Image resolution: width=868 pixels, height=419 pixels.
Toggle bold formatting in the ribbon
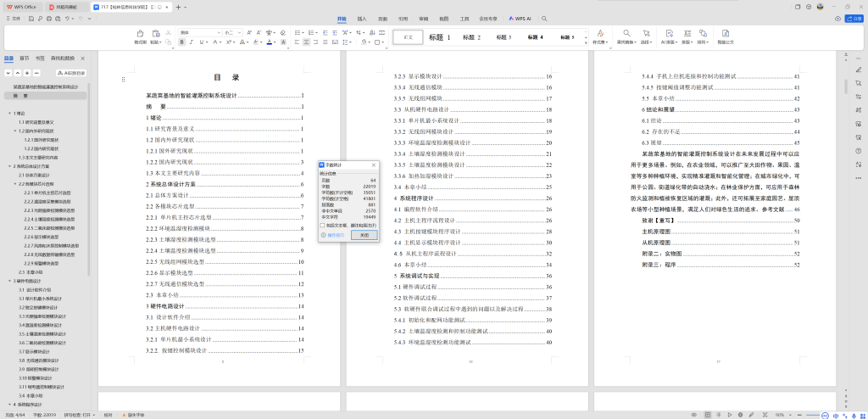(x=181, y=42)
